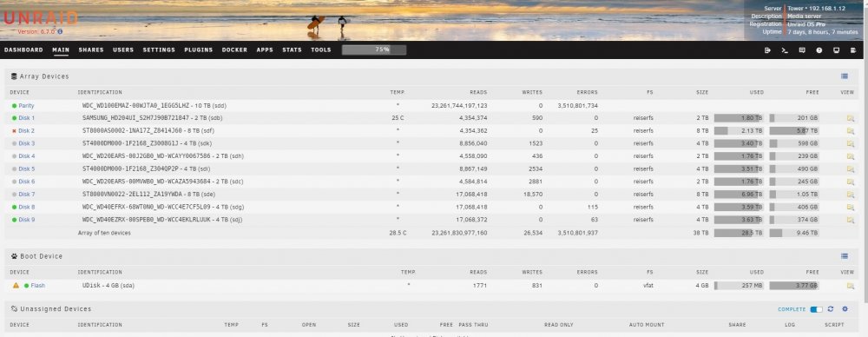Click the SAMSUNG_HD204UI identification text
Screen dimensions: 868x337
pyautogui.click(x=152, y=118)
